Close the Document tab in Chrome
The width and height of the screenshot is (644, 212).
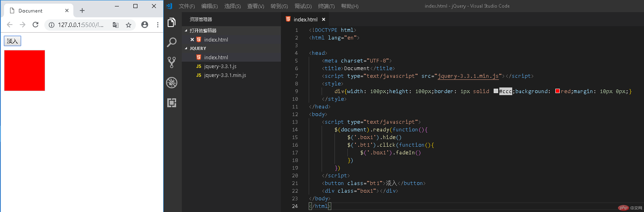[67, 10]
